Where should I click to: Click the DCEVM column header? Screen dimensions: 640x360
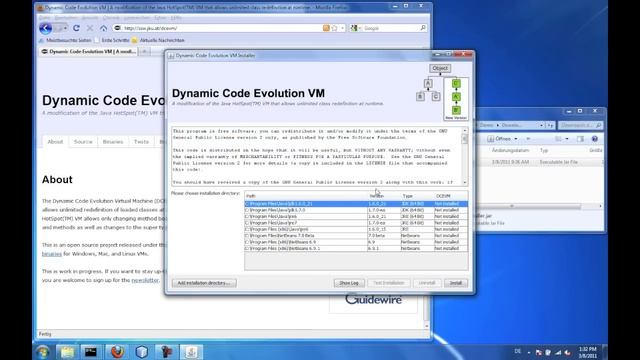pos(451,196)
